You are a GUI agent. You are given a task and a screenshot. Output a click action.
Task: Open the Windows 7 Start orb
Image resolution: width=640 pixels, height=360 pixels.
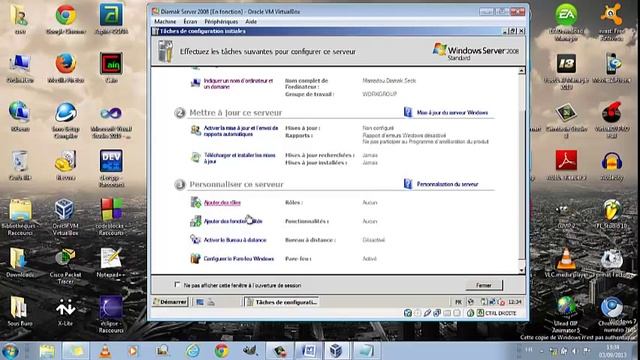(10, 351)
